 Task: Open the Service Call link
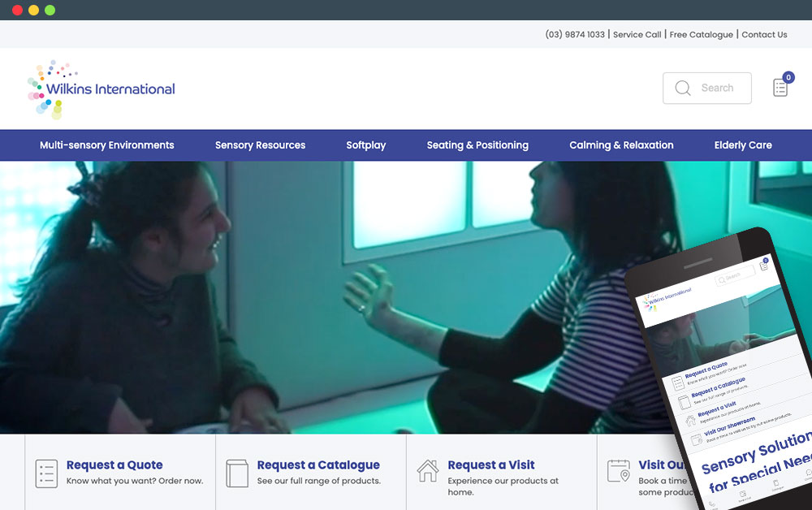click(x=637, y=35)
